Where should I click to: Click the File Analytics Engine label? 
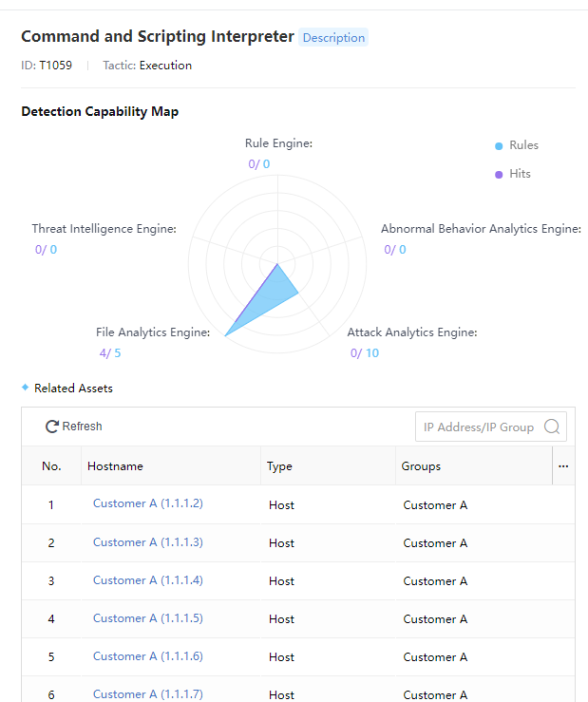pyautogui.click(x=153, y=332)
